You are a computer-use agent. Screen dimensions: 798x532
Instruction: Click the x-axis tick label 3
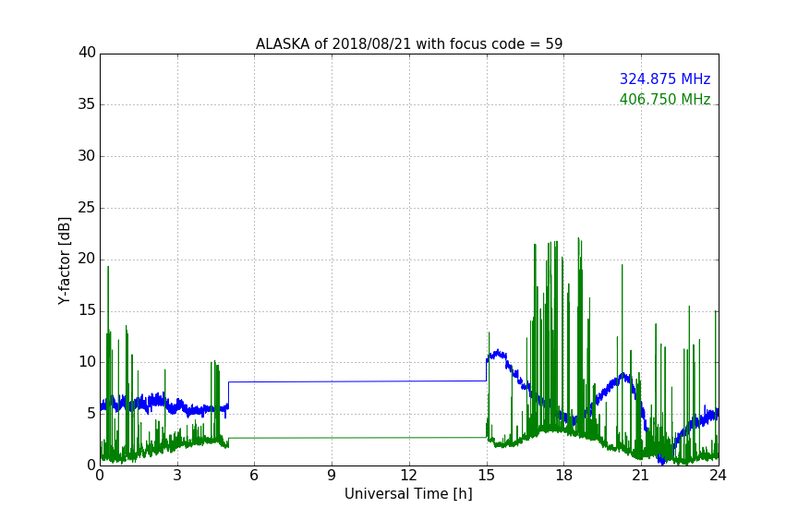pos(177,476)
